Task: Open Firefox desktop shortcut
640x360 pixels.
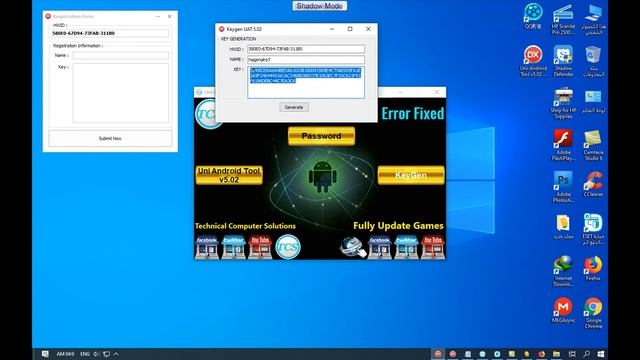Action: pyautogui.click(x=593, y=268)
